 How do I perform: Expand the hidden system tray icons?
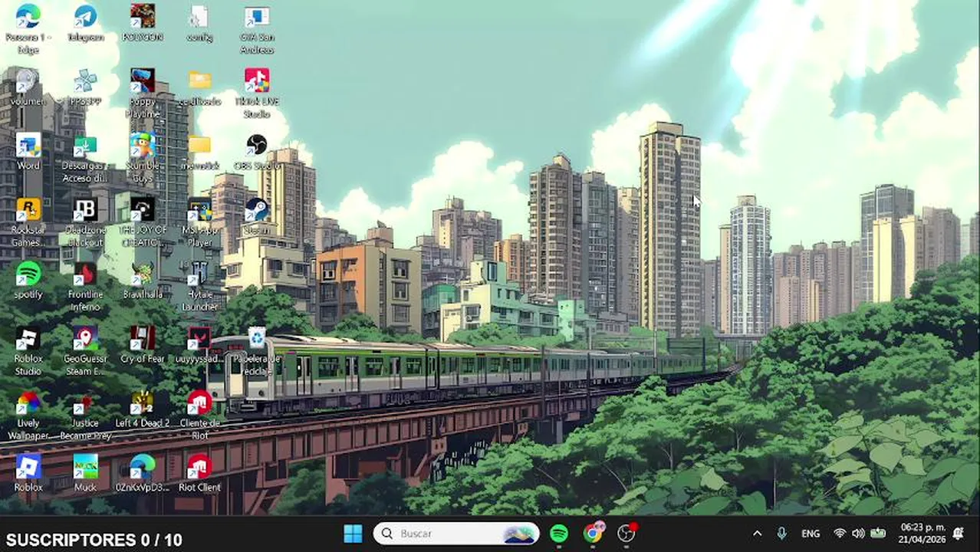[x=757, y=534]
